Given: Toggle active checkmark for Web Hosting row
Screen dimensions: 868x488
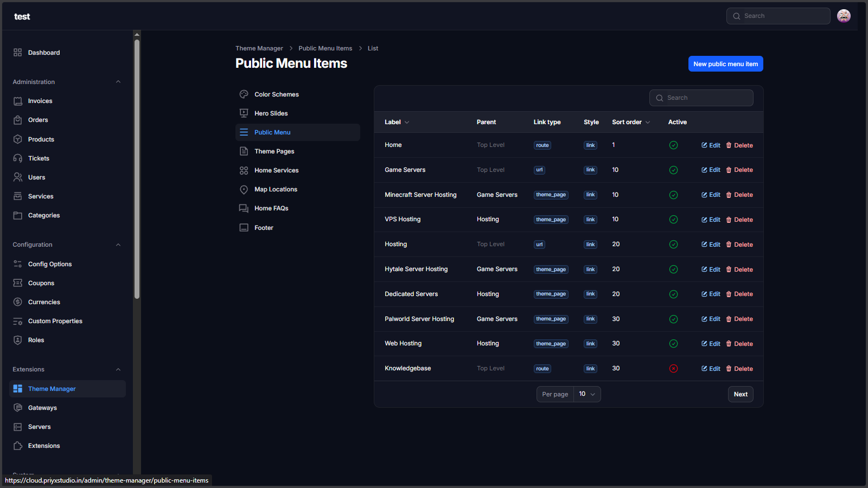Looking at the screenshot, I should (x=673, y=344).
